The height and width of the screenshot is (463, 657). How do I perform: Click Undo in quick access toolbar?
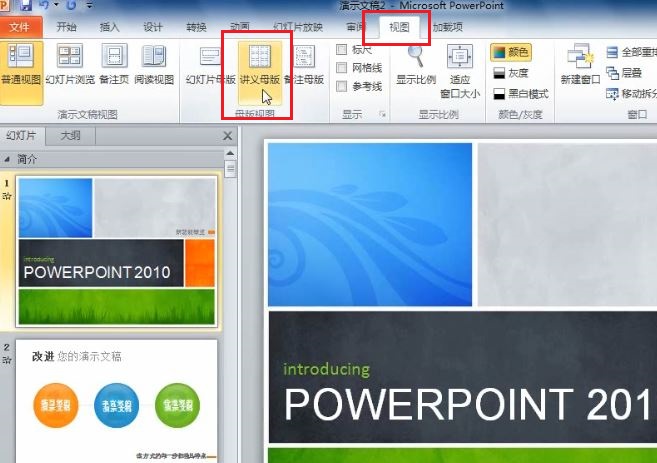44,5
